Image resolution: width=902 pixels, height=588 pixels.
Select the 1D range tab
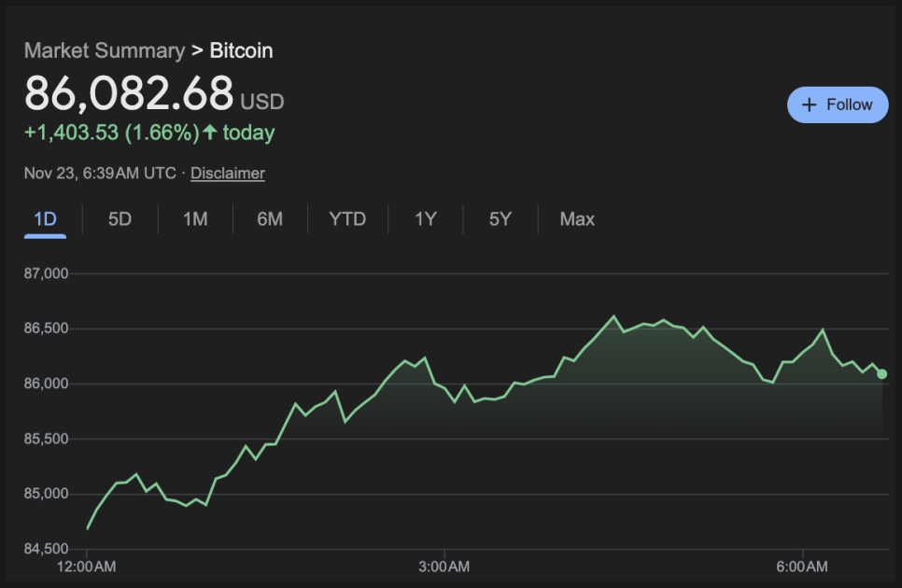point(45,219)
